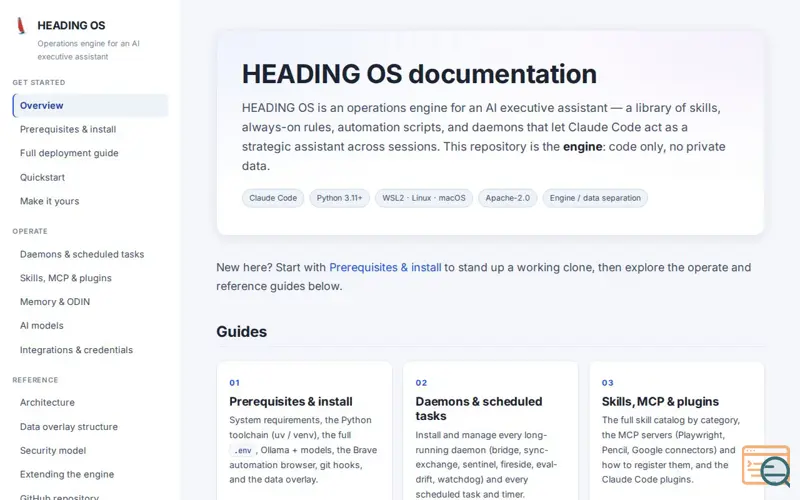Click the HEADING OS logo icon

point(21,26)
